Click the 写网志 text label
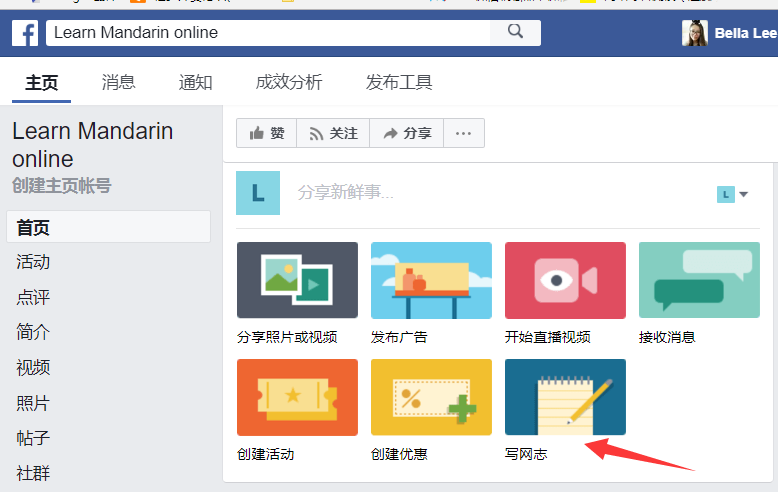This screenshot has width=778, height=492. click(x=526, y=454)
